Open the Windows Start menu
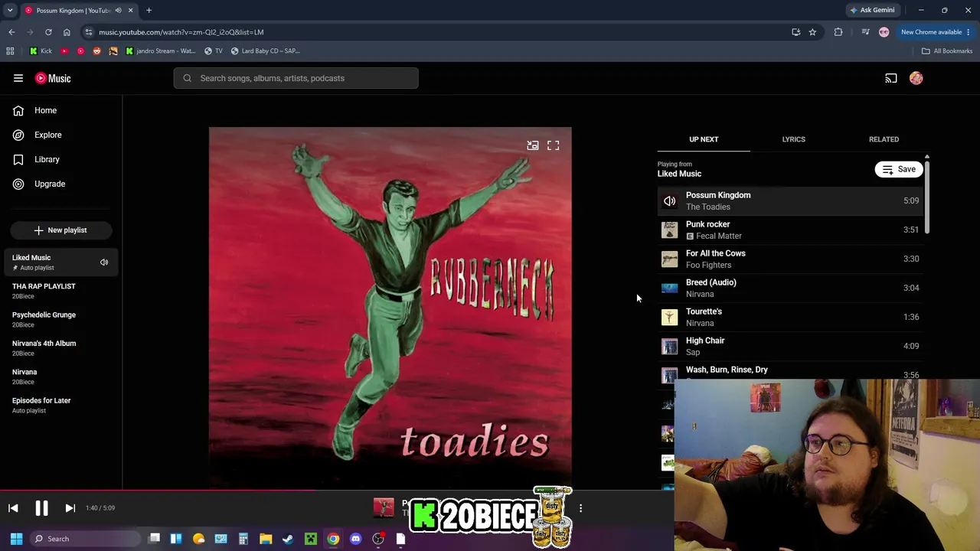 tap(16, 539)
